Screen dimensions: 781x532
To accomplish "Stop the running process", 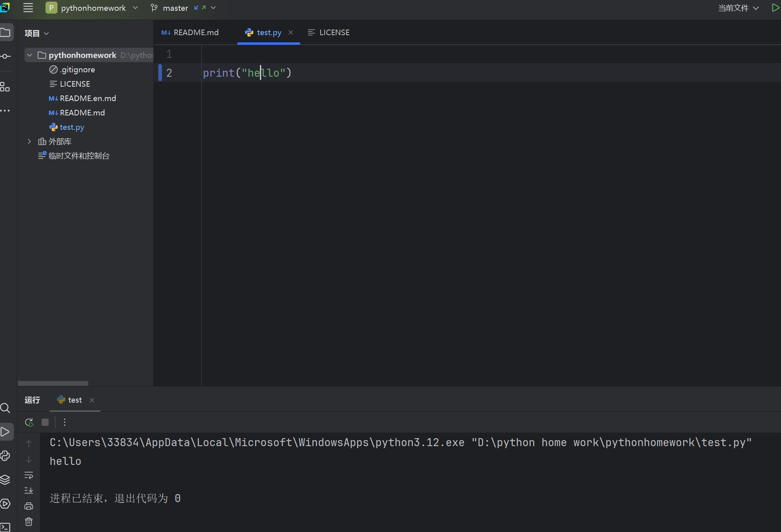I will coord(45,422).
